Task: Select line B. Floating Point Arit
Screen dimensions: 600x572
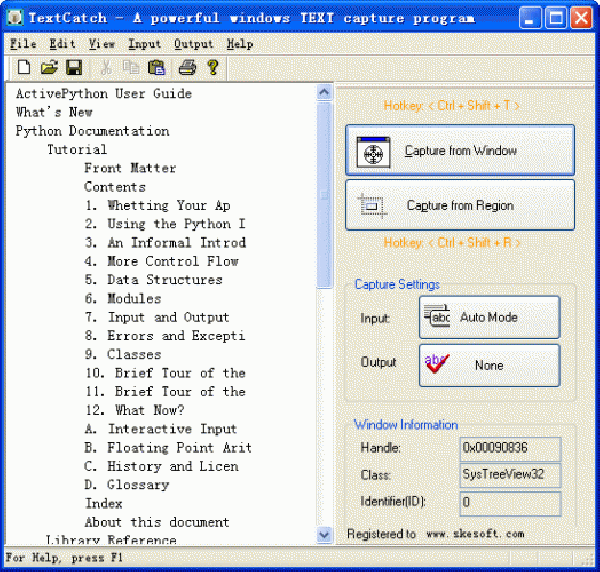Action: pos(168,448)
